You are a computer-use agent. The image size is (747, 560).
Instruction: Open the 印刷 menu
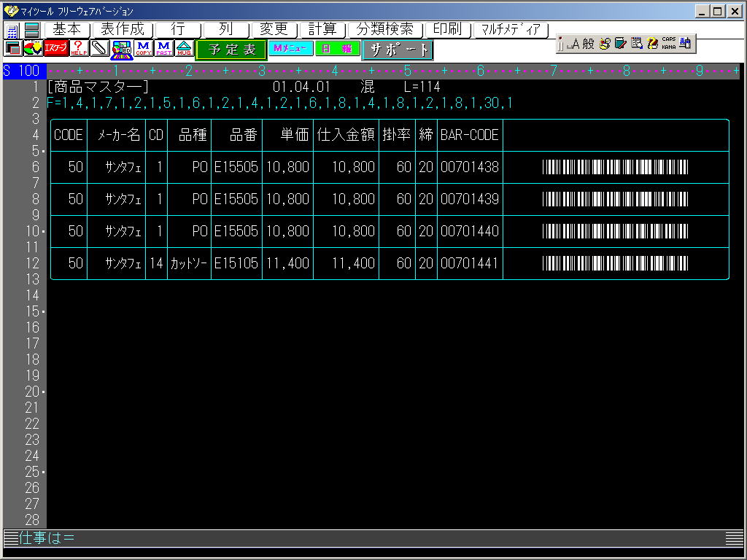[447, 30]
